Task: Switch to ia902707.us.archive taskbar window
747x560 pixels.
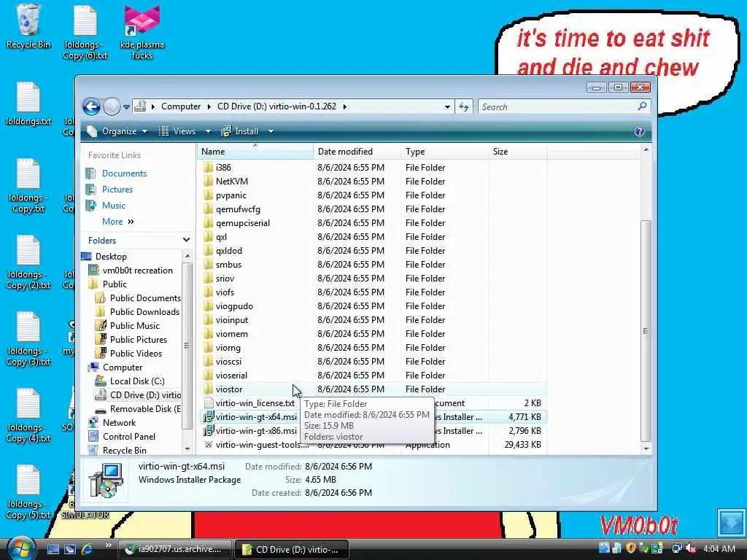Action: (x=174, y=549)
